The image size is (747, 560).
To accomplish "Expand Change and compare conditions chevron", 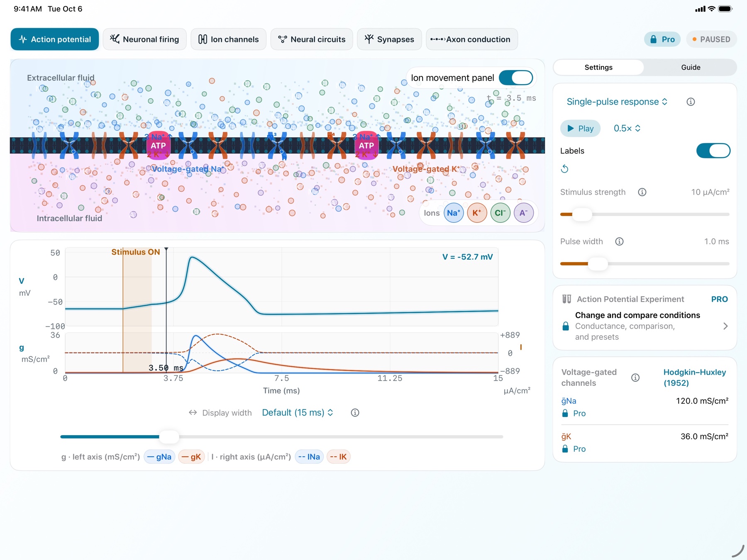I will (725, 326).
